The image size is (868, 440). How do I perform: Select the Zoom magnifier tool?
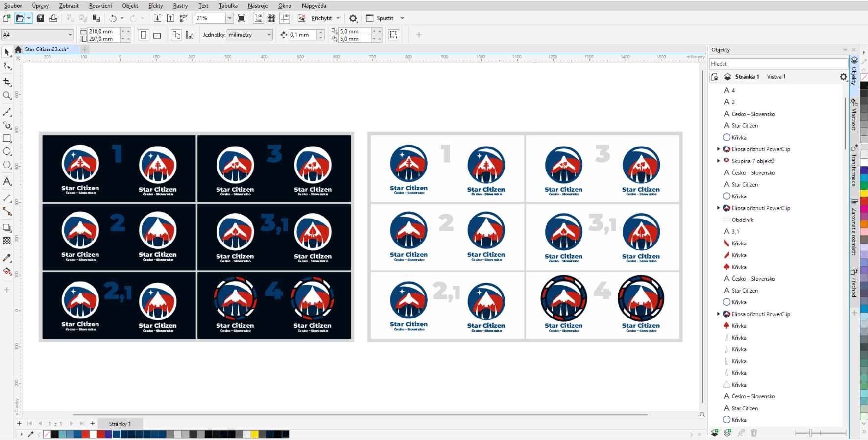click(x=7, y=96)
